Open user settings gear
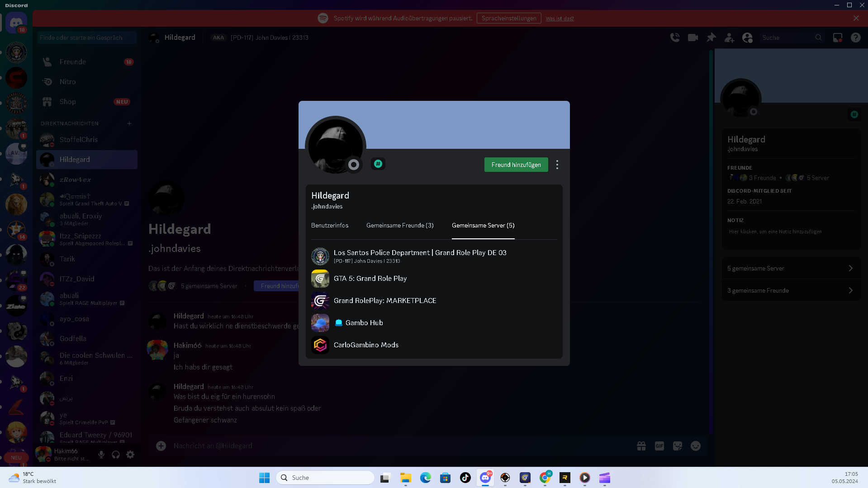The width and height of the screenshot is (868, 488). (130, 455)
